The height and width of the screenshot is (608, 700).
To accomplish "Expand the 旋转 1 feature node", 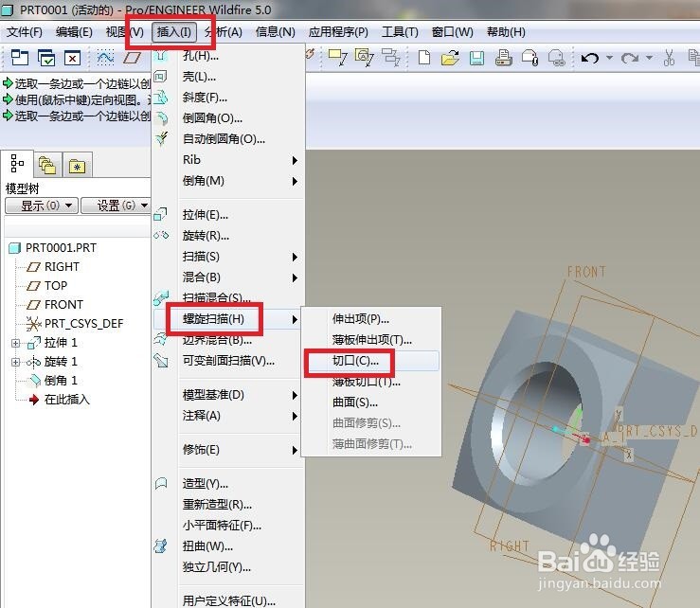I will (15, 362).
